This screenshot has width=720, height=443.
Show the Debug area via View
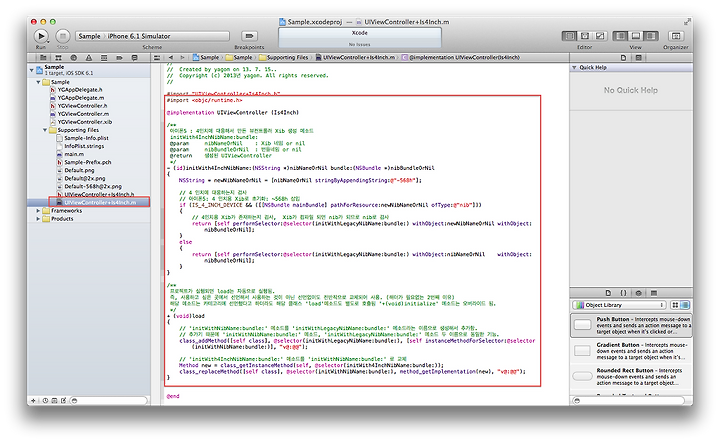(x=636, y=36)
